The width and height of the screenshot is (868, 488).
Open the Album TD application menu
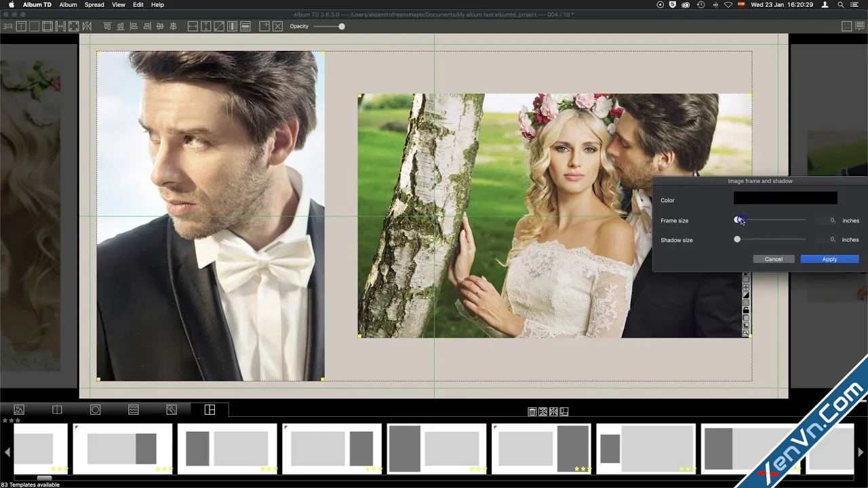click(x=37, y=5)
